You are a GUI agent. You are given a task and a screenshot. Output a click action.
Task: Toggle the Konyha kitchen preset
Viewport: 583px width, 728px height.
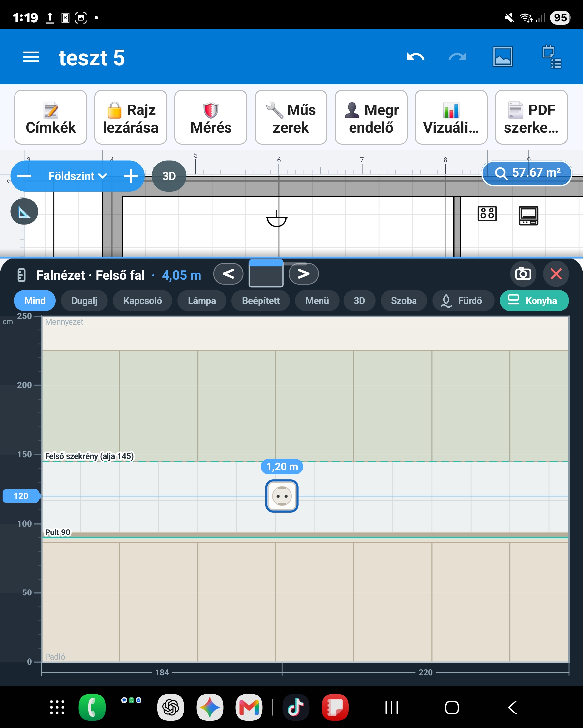coord(534,300)
